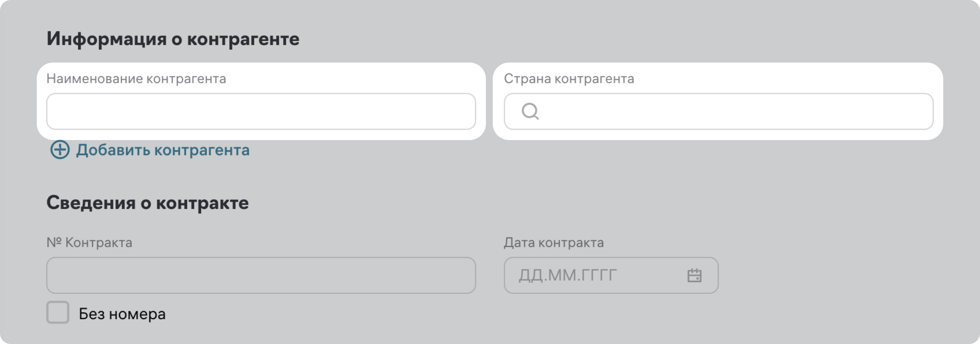Screen dimensions: 980x344
Task: Click the Страна контрагента field label
Action: (x=569, y=79)
